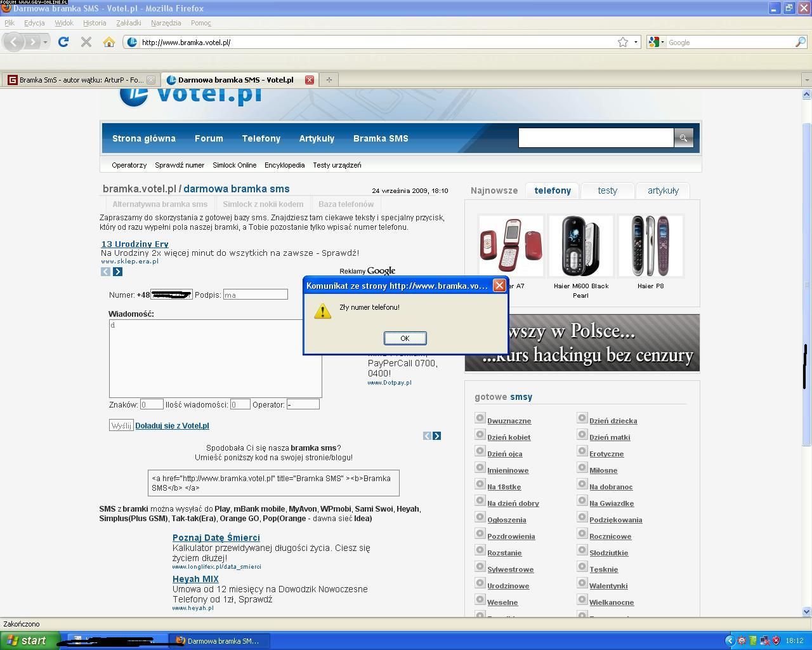
Task: Open the Haier M600 Black Pearl thumbnail
Action: click(581, 246)
